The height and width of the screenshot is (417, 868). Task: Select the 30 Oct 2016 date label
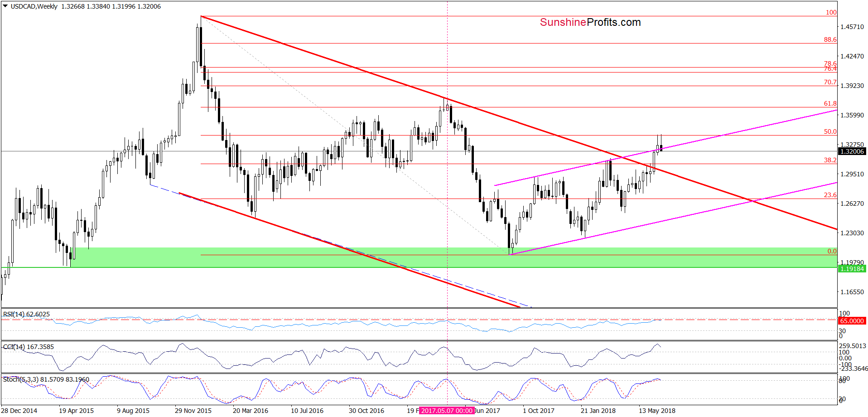366,411
